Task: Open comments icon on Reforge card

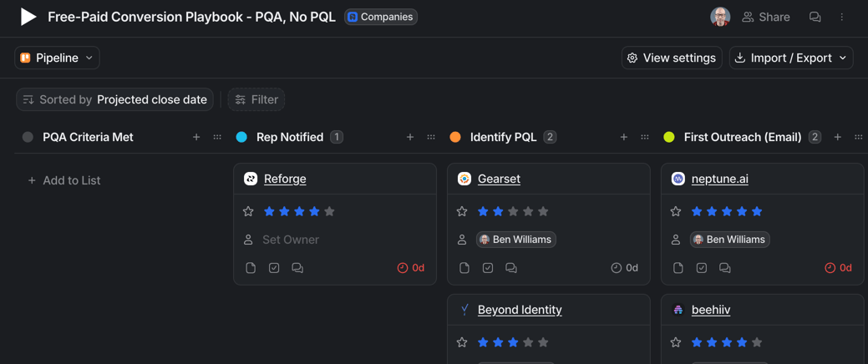Action: (x=297, y=268)
